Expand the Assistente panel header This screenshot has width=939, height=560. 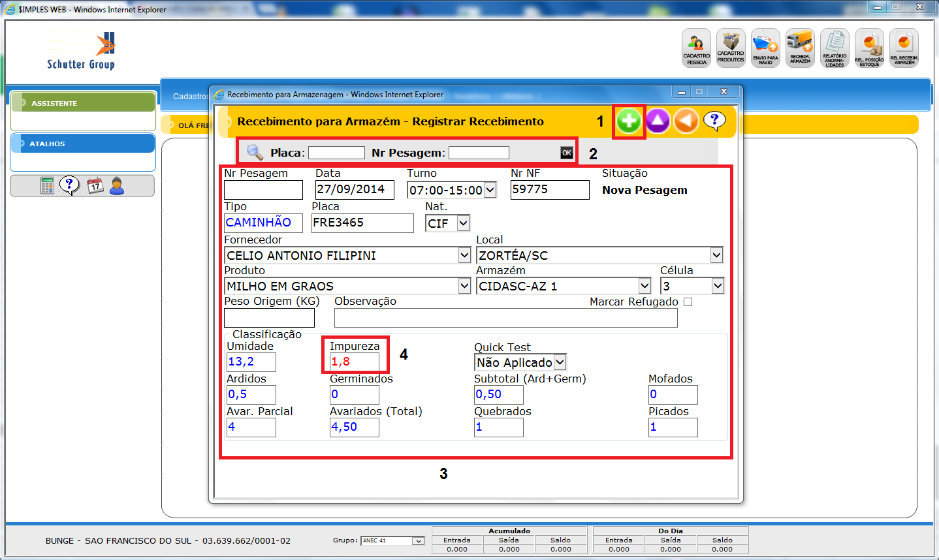(83, 102)
